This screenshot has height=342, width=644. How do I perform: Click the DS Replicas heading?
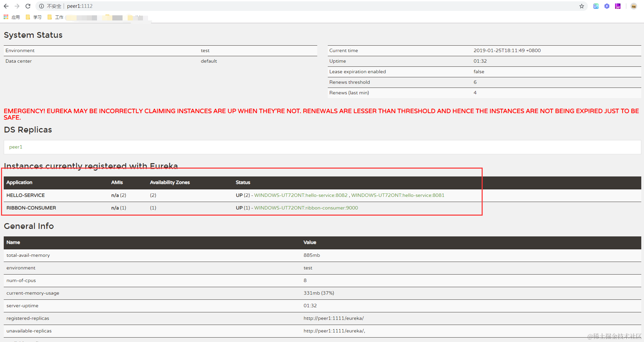click(28, 130)
